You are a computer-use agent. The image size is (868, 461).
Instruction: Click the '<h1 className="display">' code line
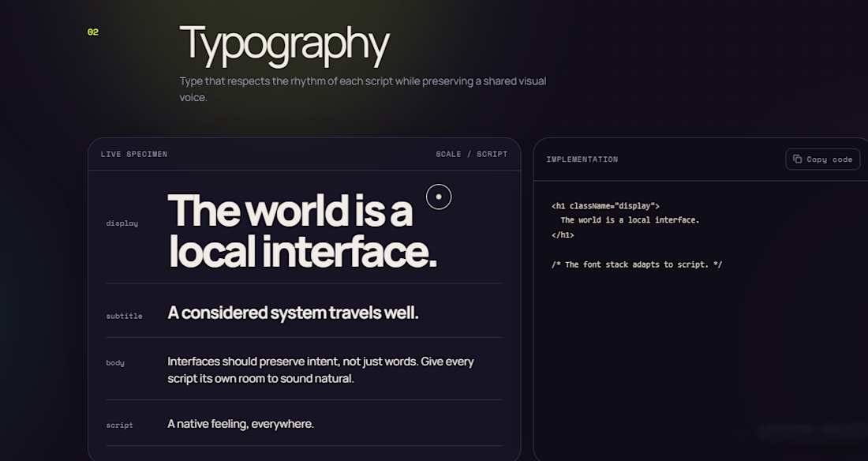pos(605,206)
